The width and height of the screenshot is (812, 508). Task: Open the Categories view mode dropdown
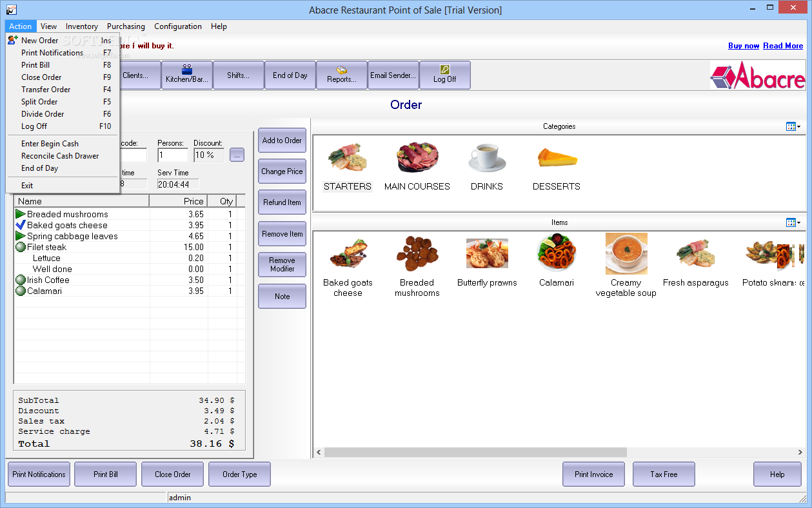click(793, 126)
